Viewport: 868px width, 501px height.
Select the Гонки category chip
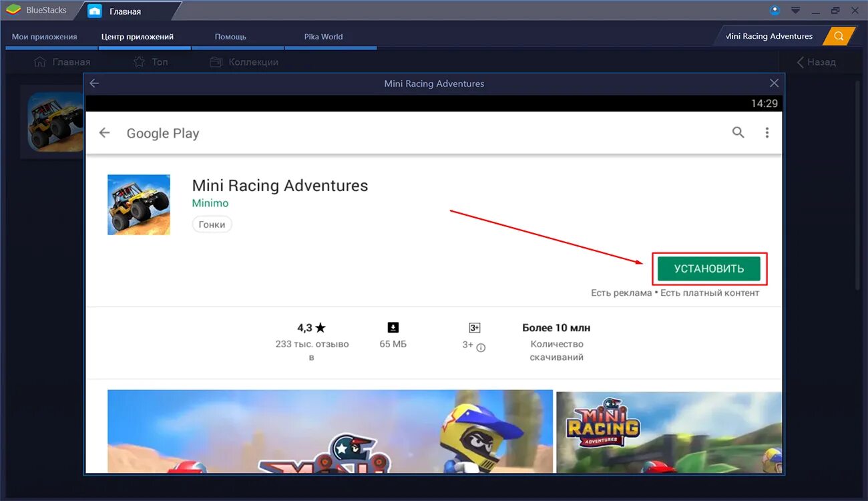pyautogui.click(x=212, y=224)
